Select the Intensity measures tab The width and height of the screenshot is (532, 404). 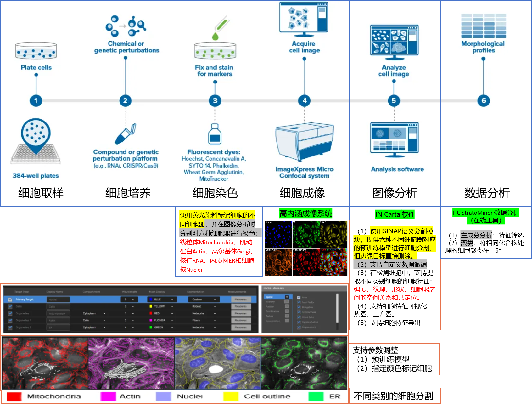(x=277, y=302)
